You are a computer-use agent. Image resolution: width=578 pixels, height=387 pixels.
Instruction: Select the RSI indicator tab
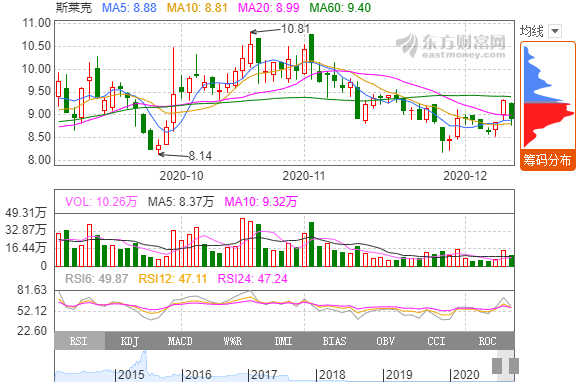point(80,341)
